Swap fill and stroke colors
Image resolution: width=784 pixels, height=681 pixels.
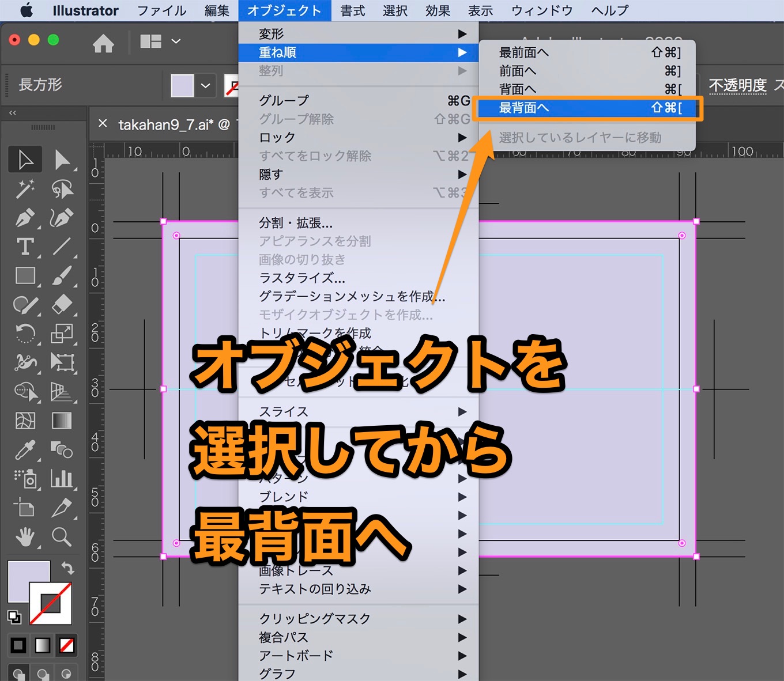[x=68, y=568]
